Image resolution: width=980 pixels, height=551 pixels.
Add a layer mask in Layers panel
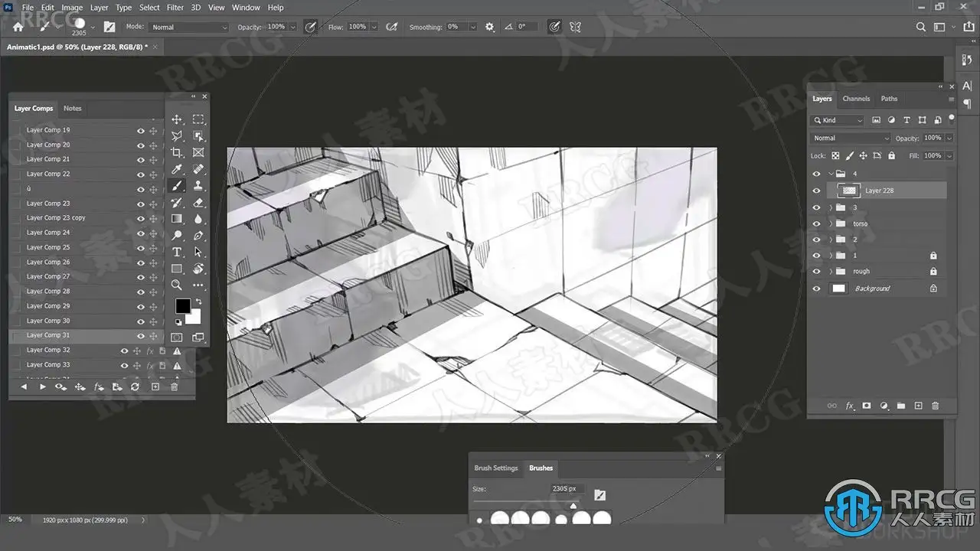click(x=867, y=406)
